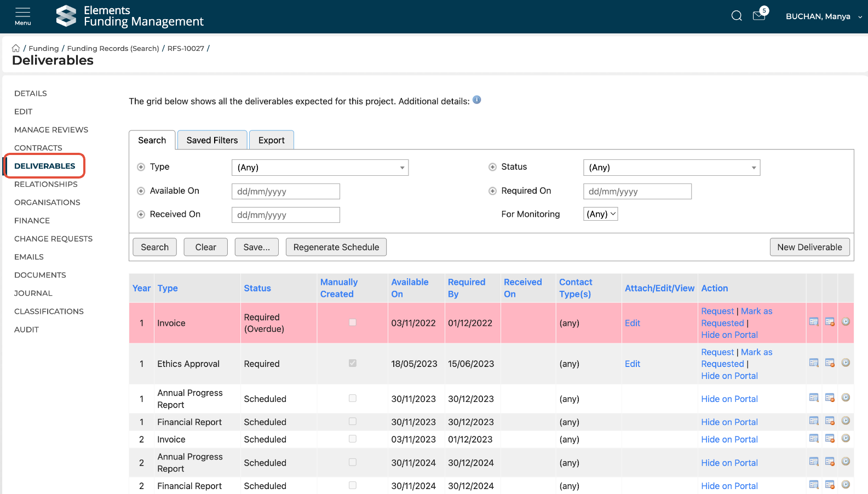Switch to the Saved Filters tab

coord(212,140)
